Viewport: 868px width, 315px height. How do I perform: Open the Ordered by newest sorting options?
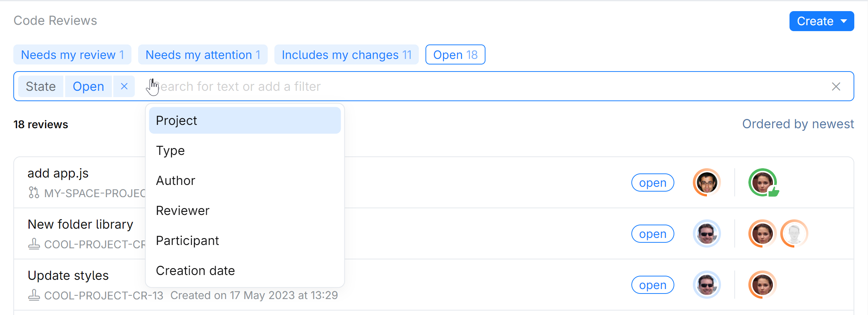coord(798,124)
